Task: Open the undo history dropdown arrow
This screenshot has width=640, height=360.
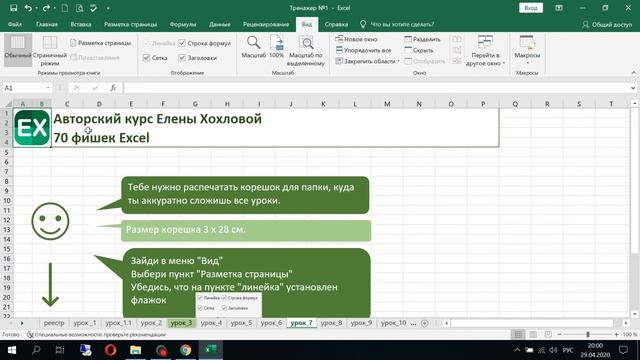Action: (36, 8)
